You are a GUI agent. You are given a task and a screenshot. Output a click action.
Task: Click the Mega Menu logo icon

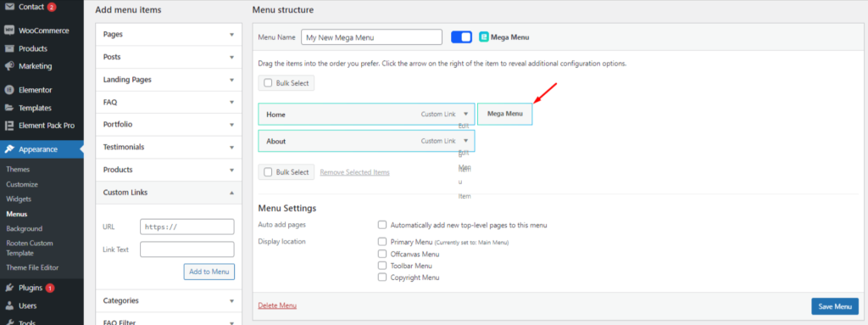point(483,37)
